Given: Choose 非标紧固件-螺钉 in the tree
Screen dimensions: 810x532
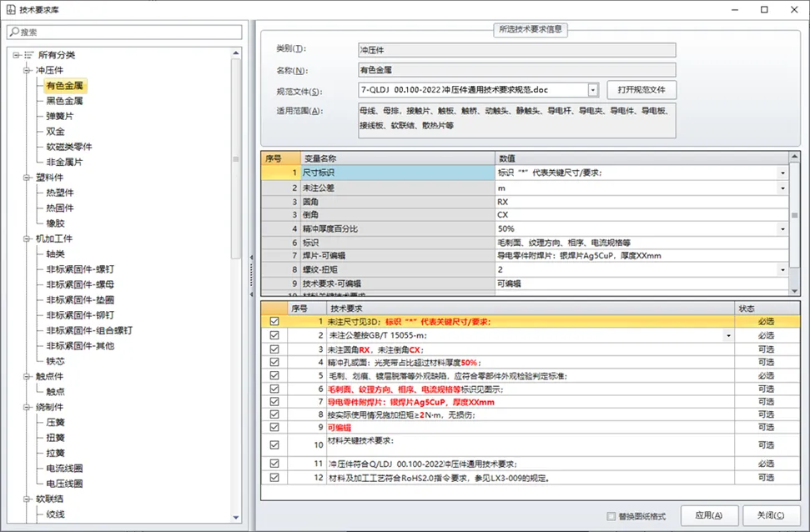Looking at the screenshot, I should point(80,269).
